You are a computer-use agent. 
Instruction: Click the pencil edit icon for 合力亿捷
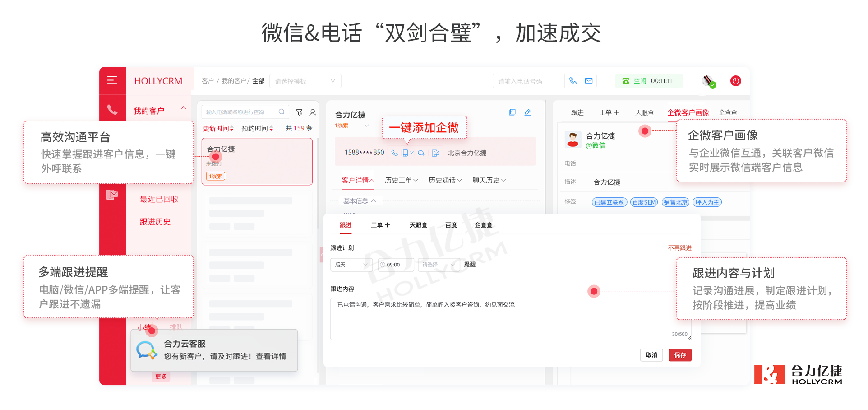[x=527, y=112]
